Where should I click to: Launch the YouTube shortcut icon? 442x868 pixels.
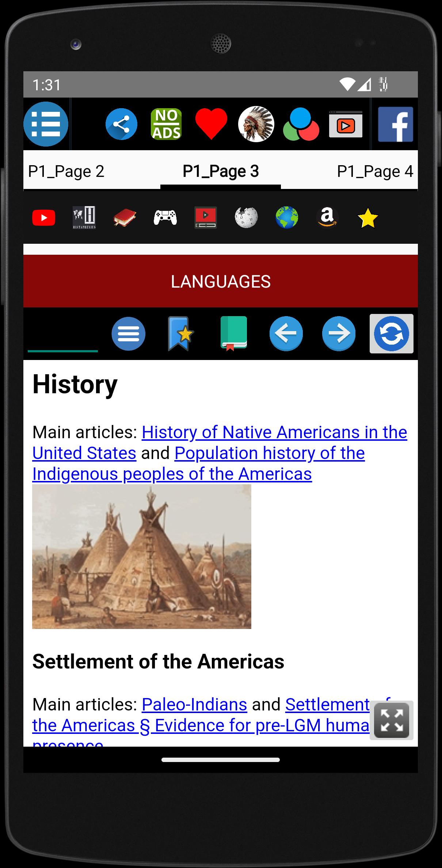tap(44, 218)
